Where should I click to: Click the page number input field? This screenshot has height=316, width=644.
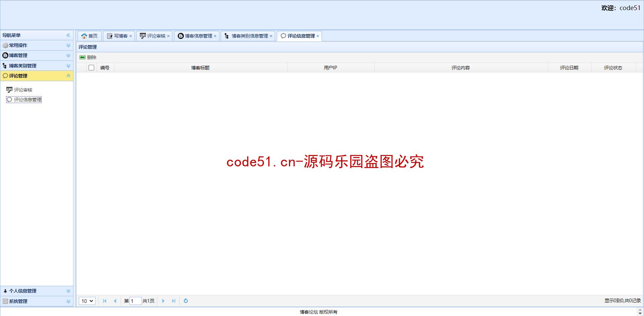[x=136, y=301]
